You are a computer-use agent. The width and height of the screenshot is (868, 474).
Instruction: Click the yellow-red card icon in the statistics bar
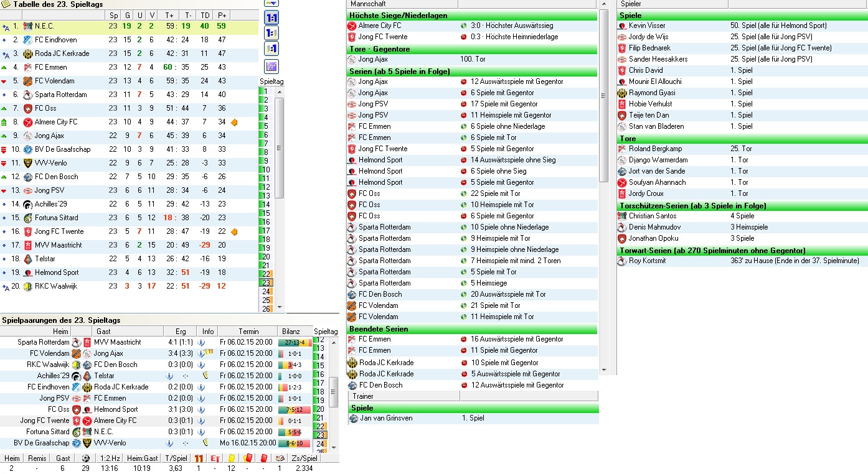click(247, 458)
